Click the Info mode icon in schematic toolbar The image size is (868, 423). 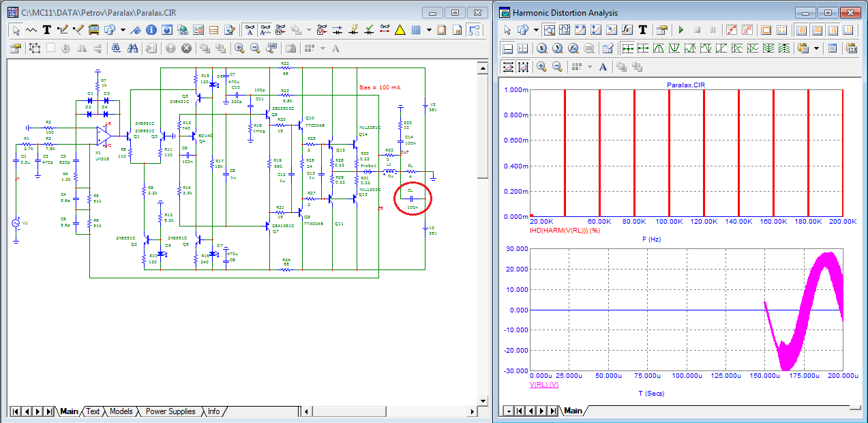click(x=151, y=29)
